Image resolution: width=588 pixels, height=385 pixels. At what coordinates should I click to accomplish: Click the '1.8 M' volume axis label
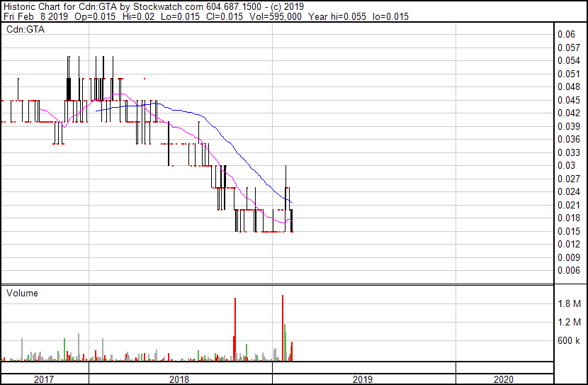pyautogui.click(x=569, y=303)
